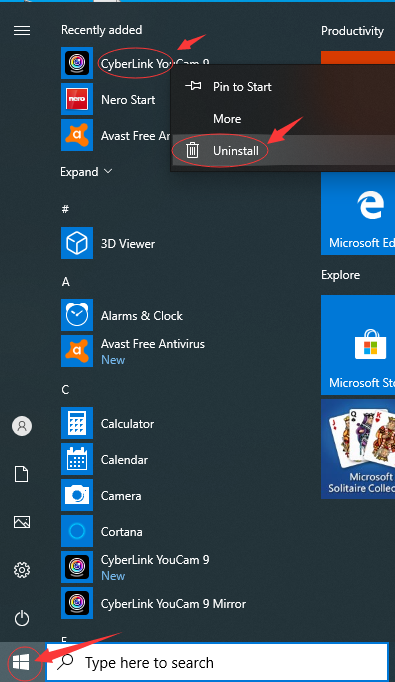Open Settings gear icon

(x=22, y=570)
